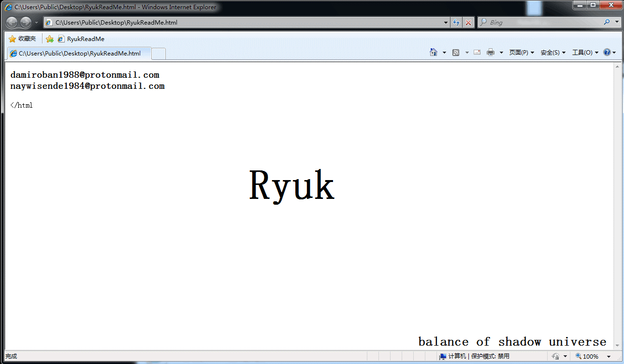Screen dimensions: 624x364
Task: Click the Computer protected mode zone indicator
Action: [474, 356]
